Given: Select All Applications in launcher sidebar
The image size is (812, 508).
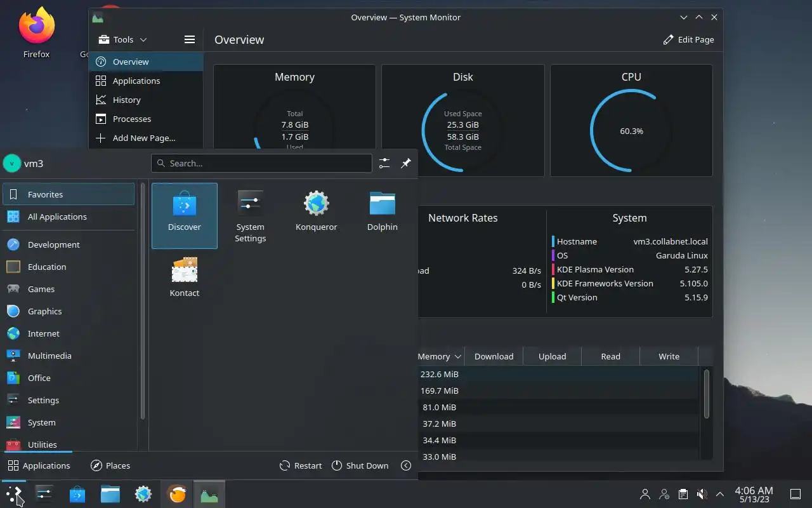Looking at the screenshot, I should coord(69,217).
